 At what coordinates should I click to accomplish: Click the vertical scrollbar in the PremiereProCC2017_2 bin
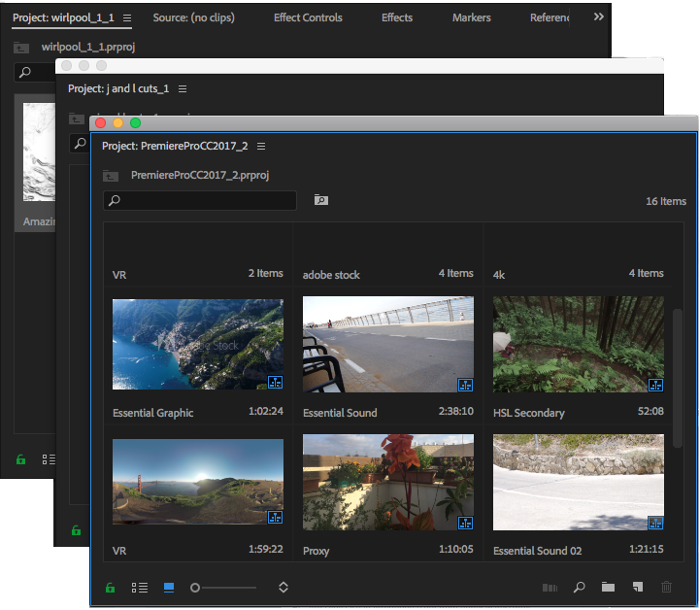tap(678, 378)
